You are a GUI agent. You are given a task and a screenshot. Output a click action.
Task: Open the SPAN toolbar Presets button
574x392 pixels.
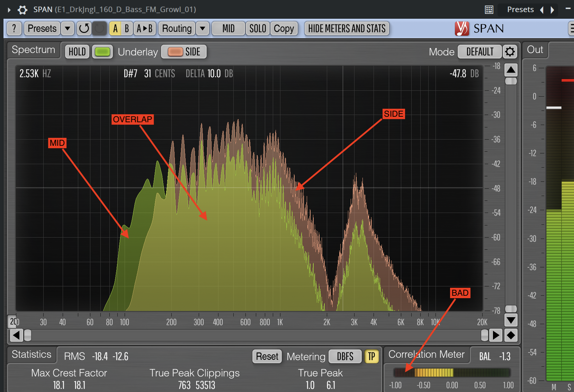42,28
